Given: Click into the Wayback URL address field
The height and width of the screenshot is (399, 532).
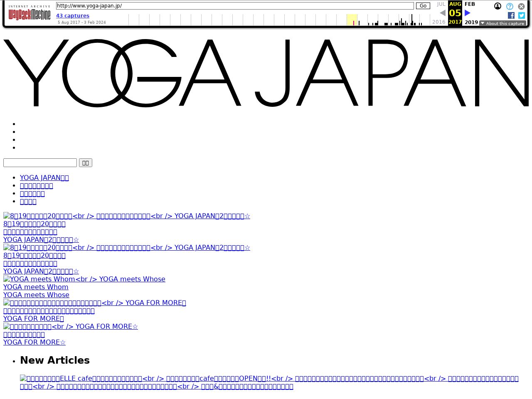Looking at the screenshot, I should tap(235, 6).
